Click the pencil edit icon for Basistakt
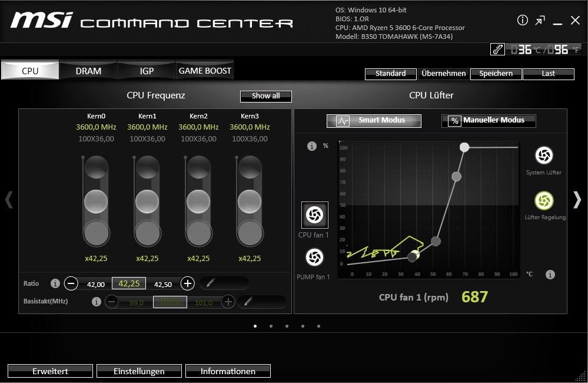 [x=248, y=301]
